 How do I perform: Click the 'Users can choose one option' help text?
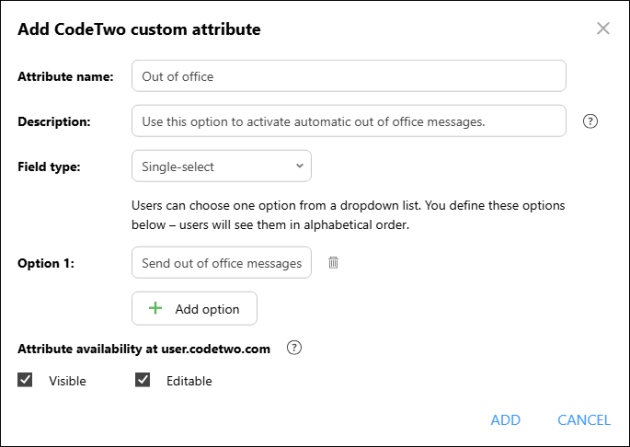pyautogui.click(x=348, y=215)
